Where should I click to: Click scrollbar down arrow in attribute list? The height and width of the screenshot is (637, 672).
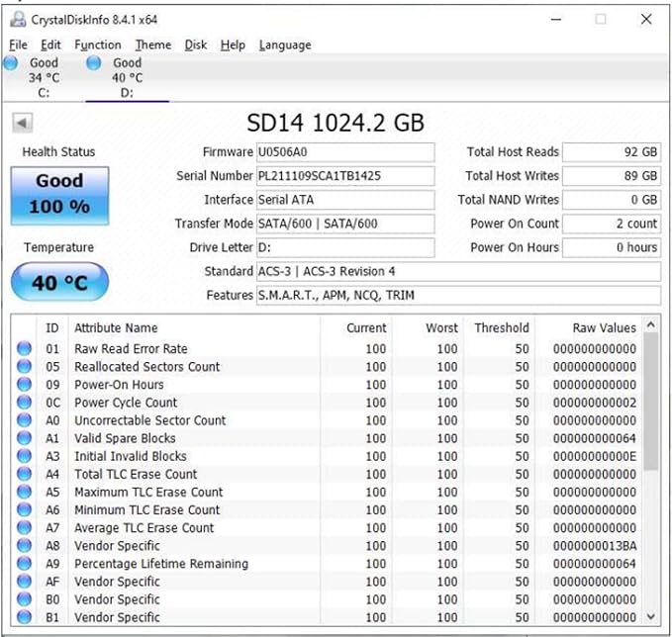(x=651, y=617)
